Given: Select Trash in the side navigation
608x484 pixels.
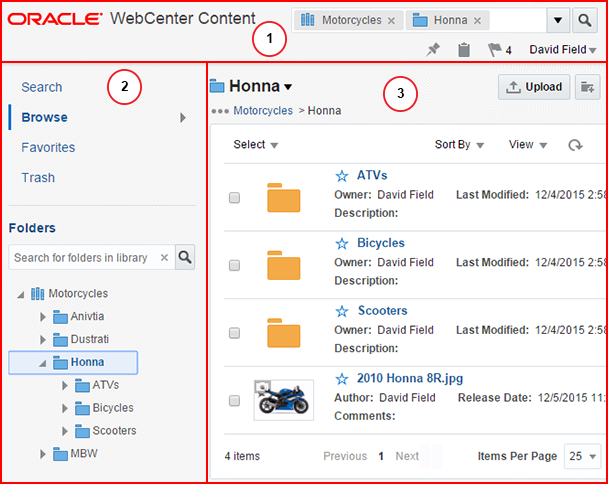Looking at the screenshot, I should click(38, 178).
